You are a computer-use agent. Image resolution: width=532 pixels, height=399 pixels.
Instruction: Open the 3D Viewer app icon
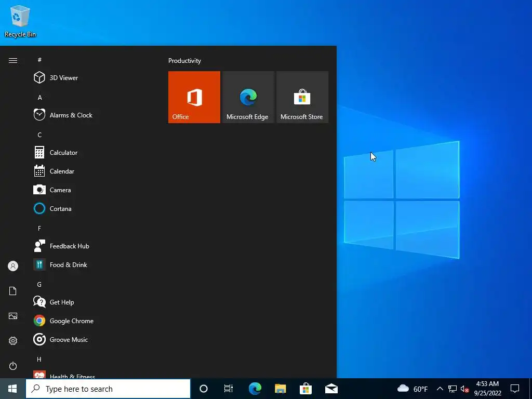(39, 78)
